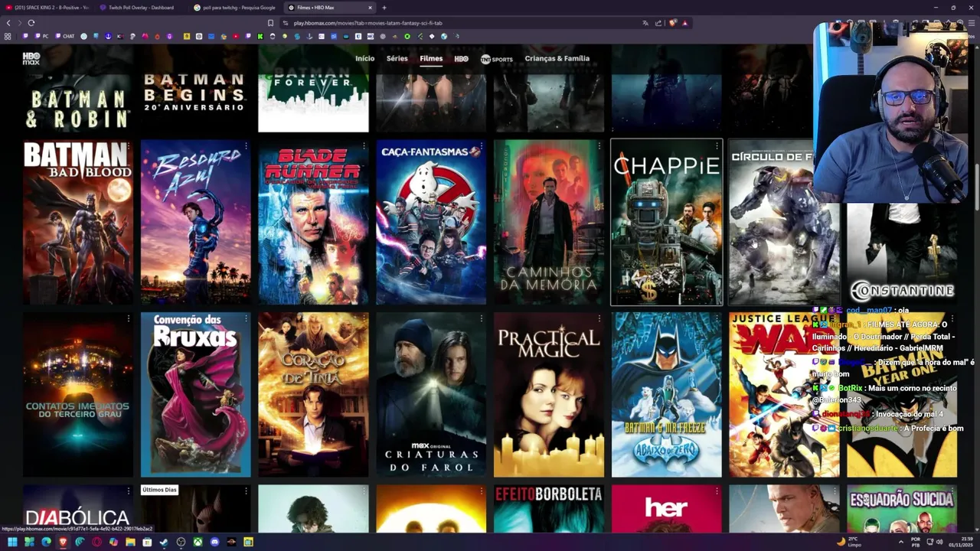Open the Esquadrão Suicida poster
The width and height of the screenshot is (980, 551).
coord(902,509)
